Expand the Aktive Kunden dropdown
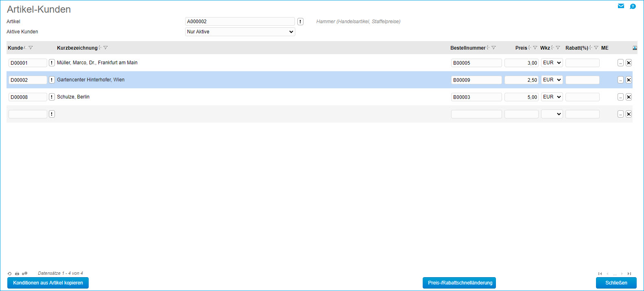644x291 pixels. click(240, 32)
